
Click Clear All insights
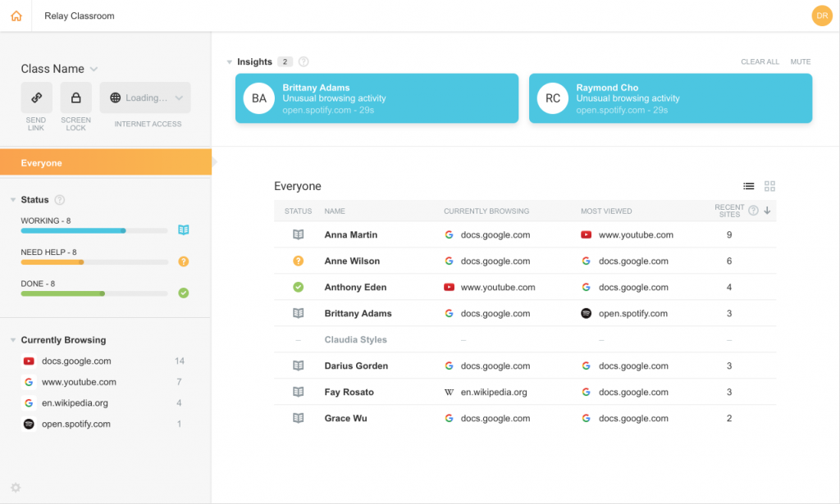(760, 61)
